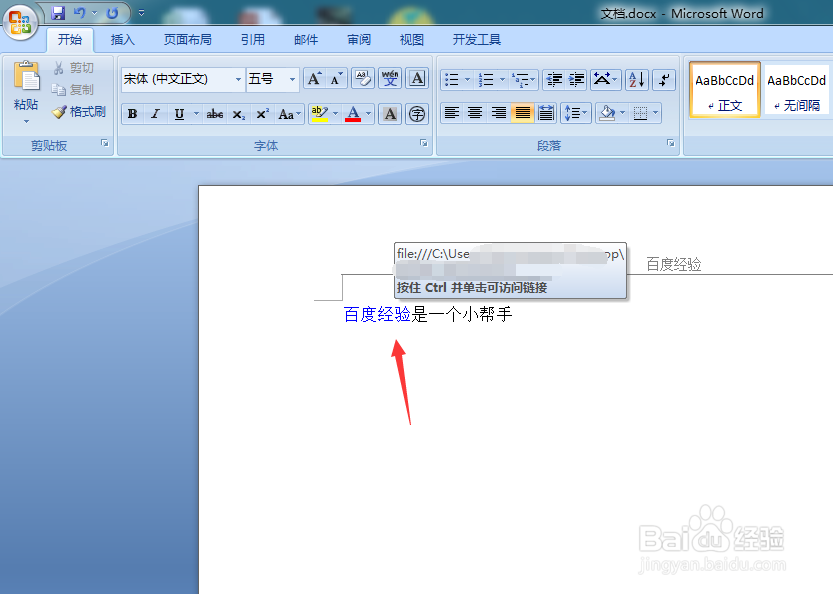833x594 pixels.
Task: Open font color dropdown arrow
Action: pos(369,114)
